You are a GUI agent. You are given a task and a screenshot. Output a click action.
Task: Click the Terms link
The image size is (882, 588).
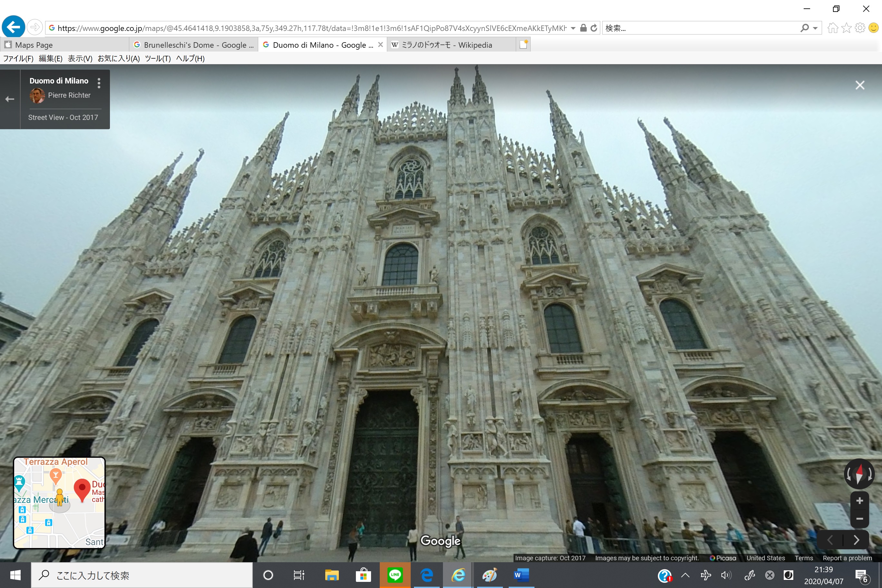[x=804, y=558]
